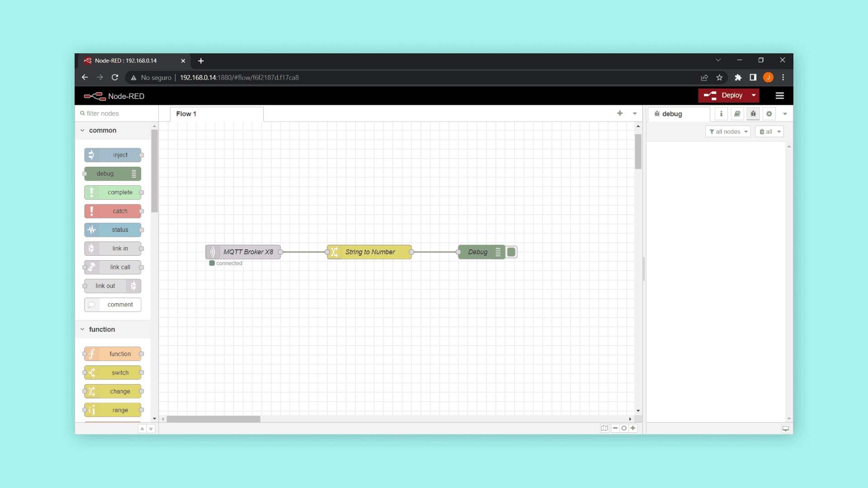This screenshot has width=868, height=488.
Task: Open the information sidebar tab icon
Action: pos(721,114)
